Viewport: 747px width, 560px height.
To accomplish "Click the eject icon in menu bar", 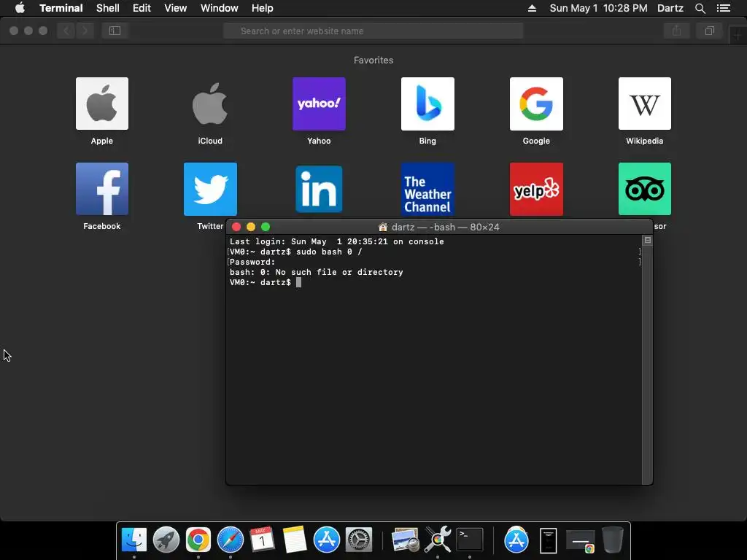I will pyautogui.click(x=532, y=8).
